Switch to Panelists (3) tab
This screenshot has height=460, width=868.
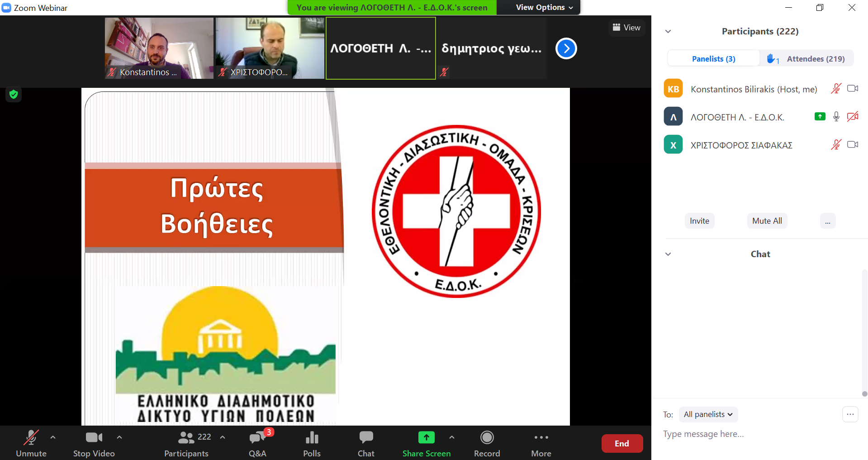[x=714, y=59]
